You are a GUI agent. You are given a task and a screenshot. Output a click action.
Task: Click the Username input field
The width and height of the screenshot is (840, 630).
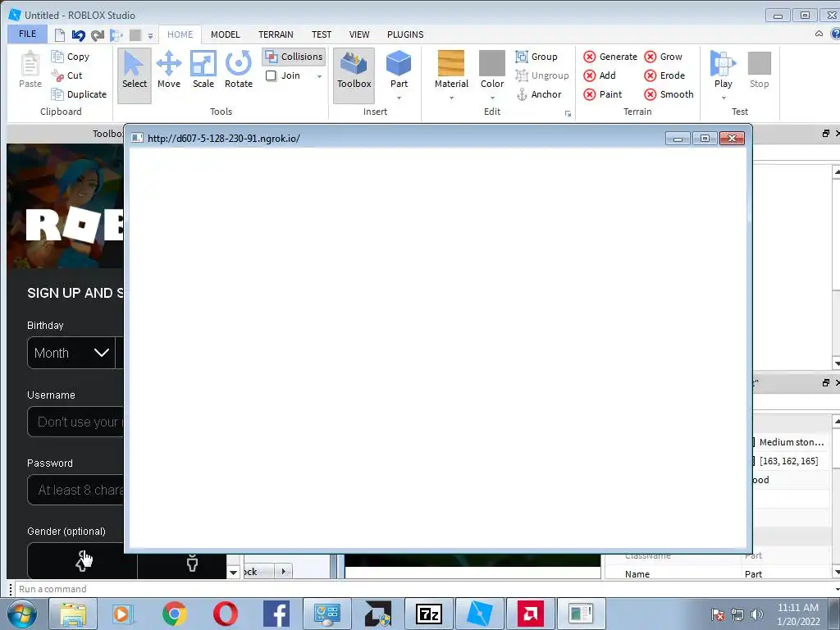pos(75,422)
